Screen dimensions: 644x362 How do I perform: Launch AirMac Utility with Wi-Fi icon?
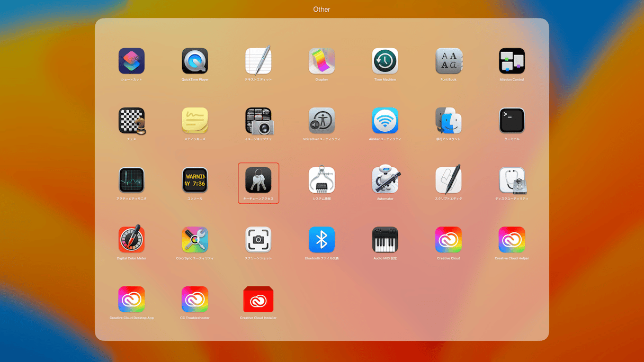click(x=385, y=121)
